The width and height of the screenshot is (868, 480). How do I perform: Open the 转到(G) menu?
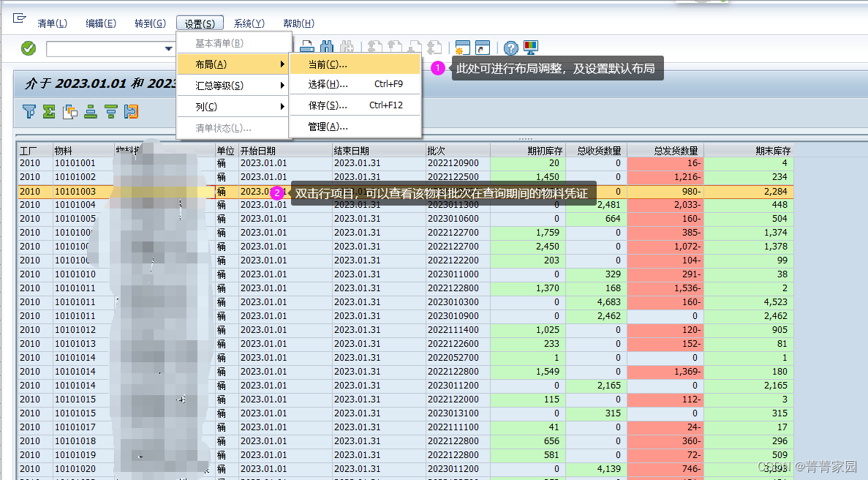(x=149, y=23)
